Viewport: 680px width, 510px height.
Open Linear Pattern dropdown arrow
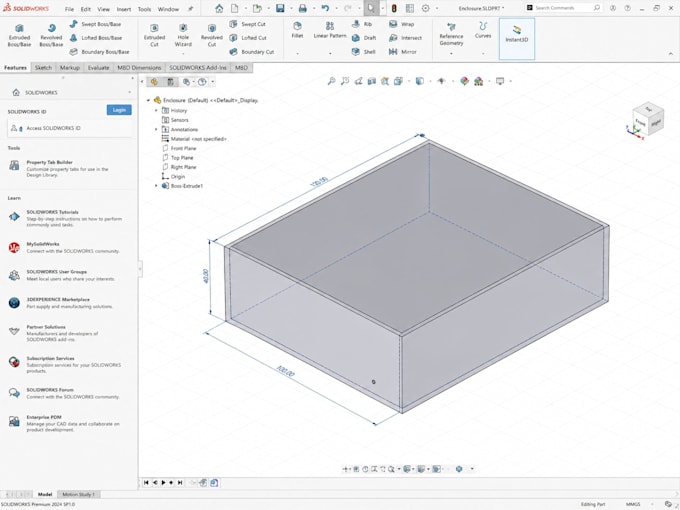coord(330,54)
